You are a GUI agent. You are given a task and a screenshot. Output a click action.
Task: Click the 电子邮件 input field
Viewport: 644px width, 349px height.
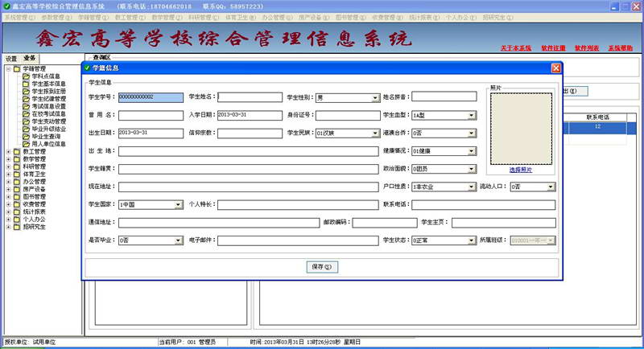tap(298, 240)
